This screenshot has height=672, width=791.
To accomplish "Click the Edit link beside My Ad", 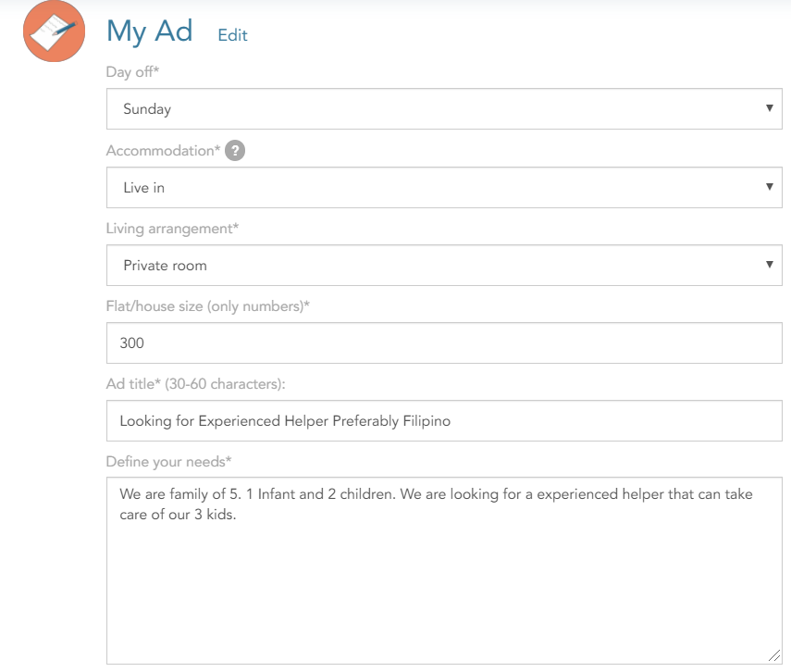I will point(232,35).
